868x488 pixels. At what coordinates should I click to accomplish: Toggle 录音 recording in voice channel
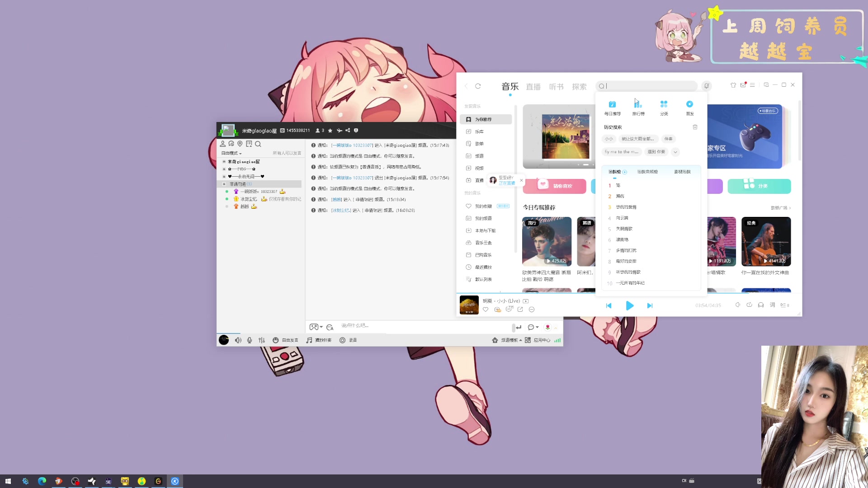348,340
